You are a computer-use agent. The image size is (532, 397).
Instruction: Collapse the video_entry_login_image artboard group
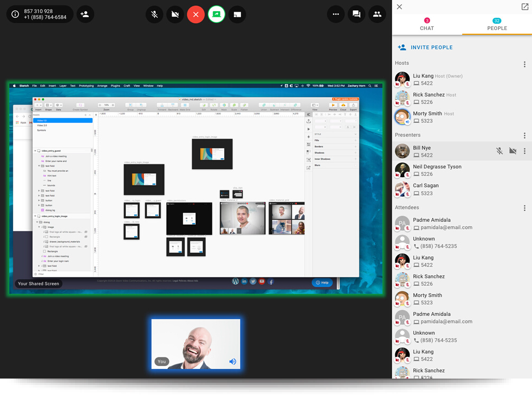35,216
